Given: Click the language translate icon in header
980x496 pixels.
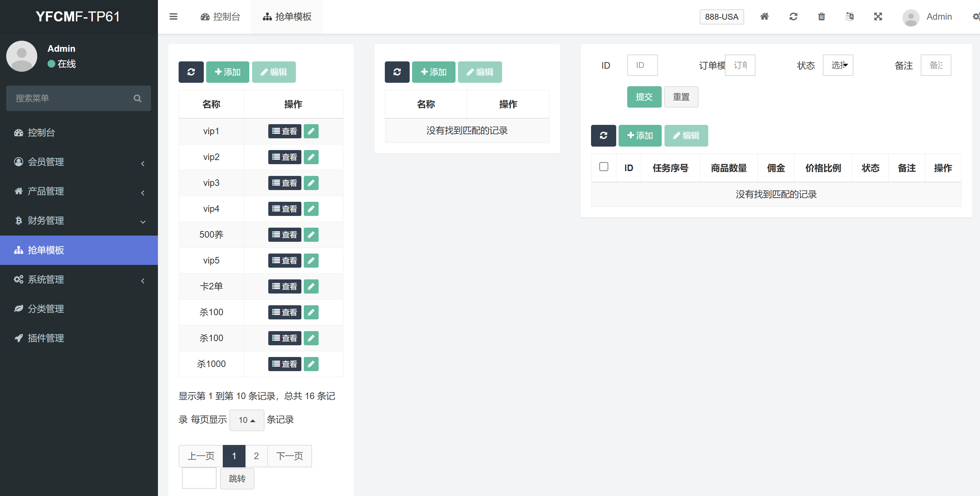Looking at the screenshot, I should pos(850,16).
